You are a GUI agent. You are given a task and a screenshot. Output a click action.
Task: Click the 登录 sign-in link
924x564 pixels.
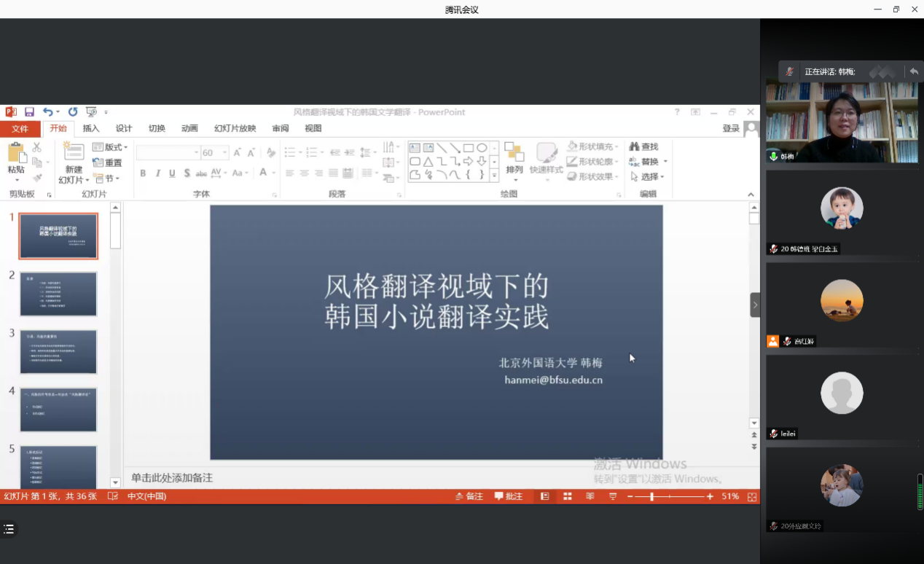730,129
